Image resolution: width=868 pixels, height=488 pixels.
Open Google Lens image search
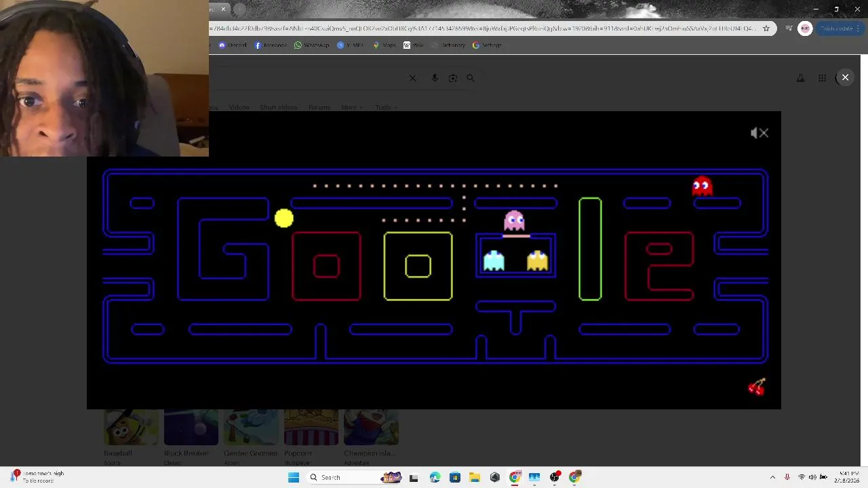(x=452, y=78)
